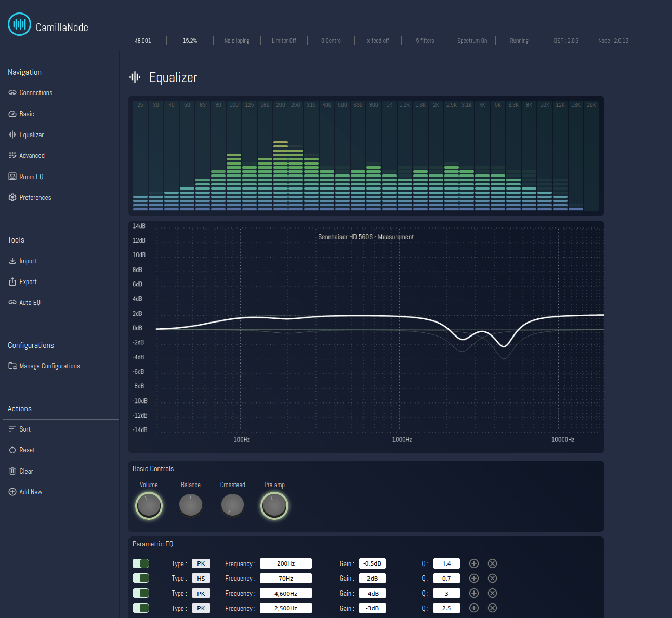Image resolution: width=672 pixels, height=618 pixels.
Task: Click the Import tool link
Action: [x=28, y=261]
